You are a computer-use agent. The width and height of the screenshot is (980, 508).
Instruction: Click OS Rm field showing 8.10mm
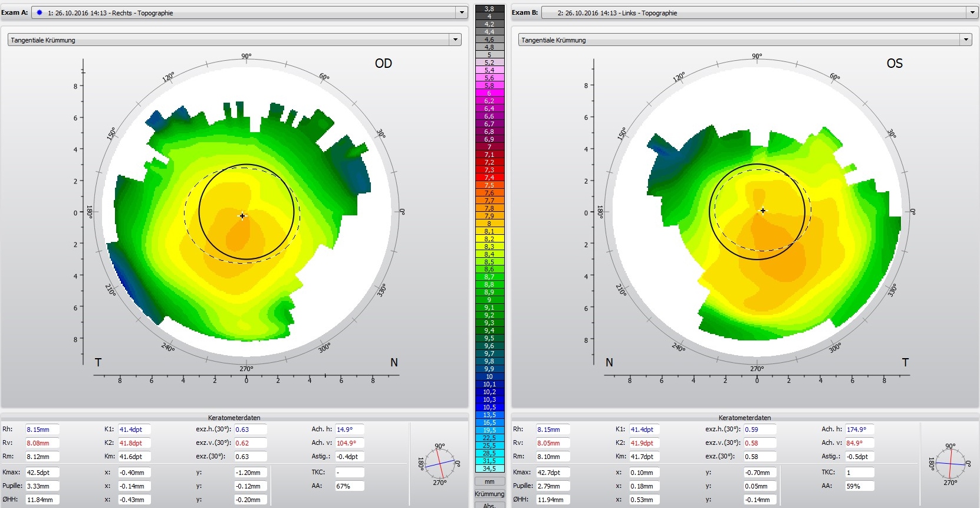[x=553, y=457]
